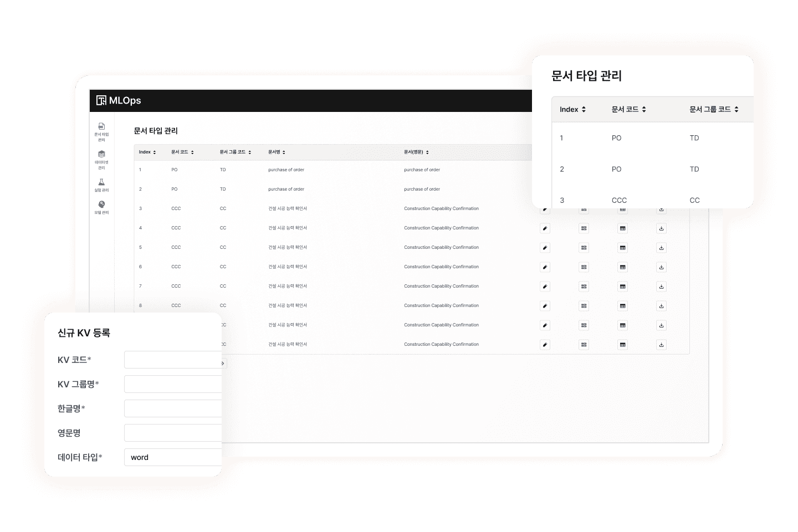The width and height of the screenshot is (798, 532).
Task: Select row 1 TD in the zoomed card
Action: tap(694, 138)
